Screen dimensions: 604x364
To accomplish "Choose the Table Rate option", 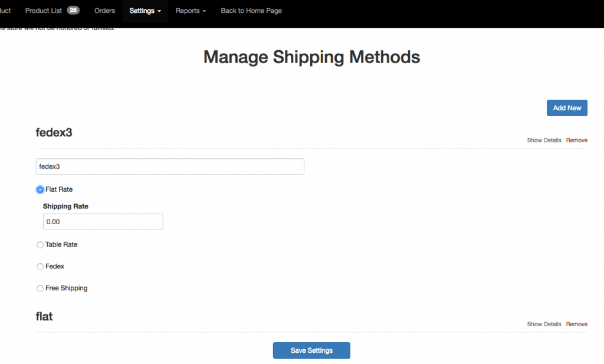I will coord(40,245).
